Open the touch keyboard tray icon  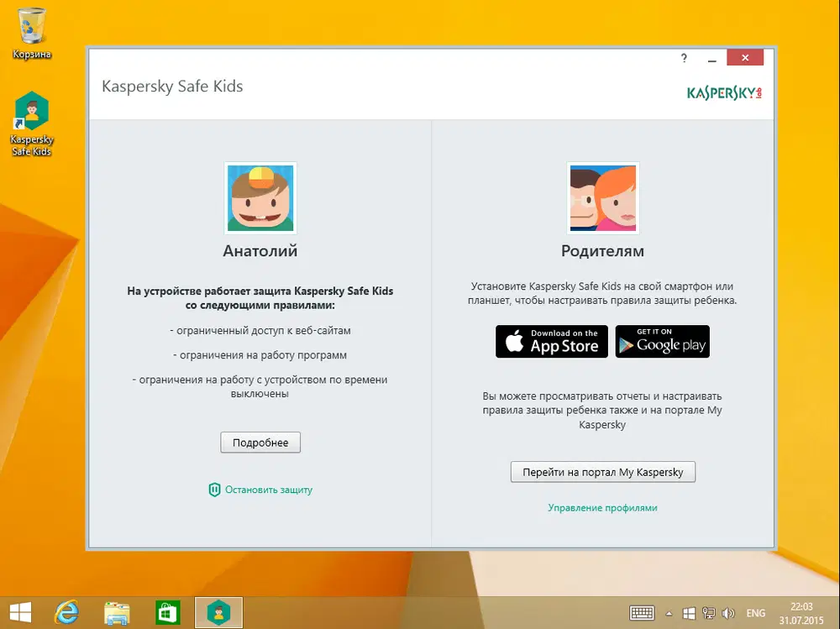coord(641,613)
